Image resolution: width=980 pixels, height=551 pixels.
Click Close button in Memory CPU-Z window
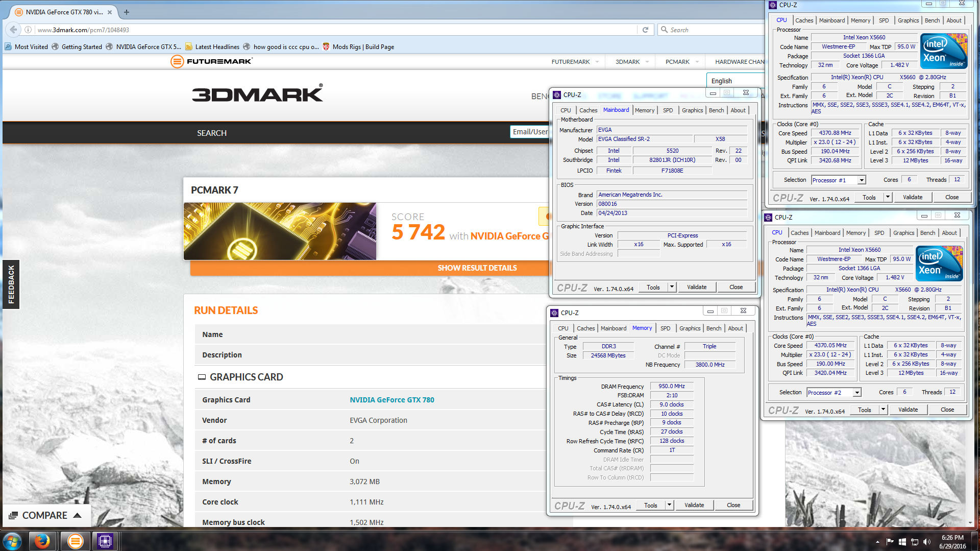(733, 505)
